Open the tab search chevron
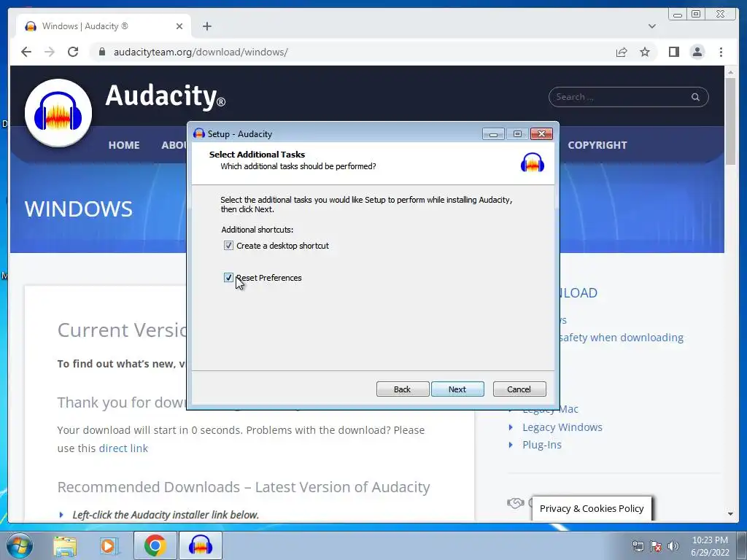Screen dimensions: 747x560 [x=651, y=26]
